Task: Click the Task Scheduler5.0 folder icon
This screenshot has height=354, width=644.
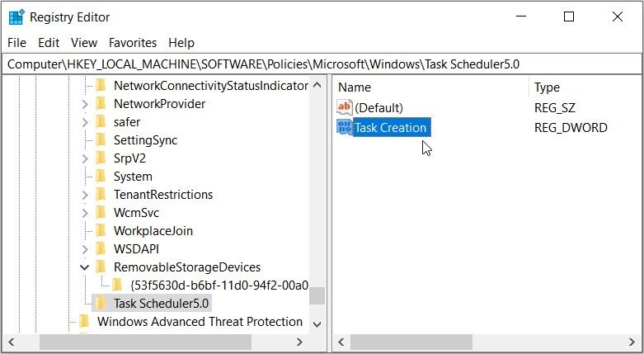Action: tap(101, 304)
